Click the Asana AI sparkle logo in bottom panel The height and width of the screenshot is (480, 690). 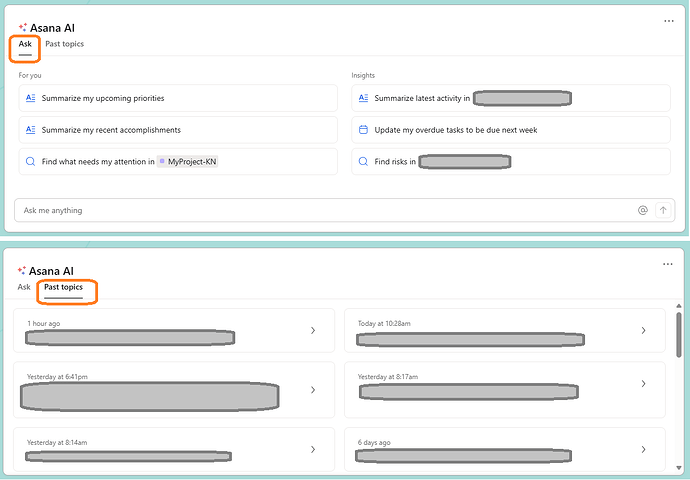point(22,271)
